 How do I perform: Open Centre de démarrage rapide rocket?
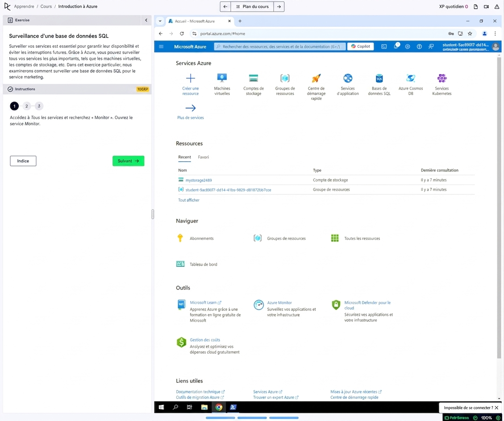click(317, 78)
